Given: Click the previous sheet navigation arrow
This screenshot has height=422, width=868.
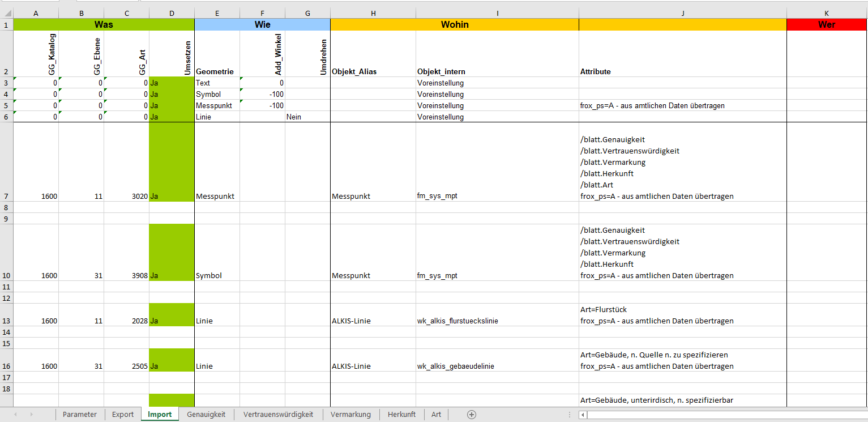Looking at the screenshot, I should pyautogui.click(x=15, y=415).
